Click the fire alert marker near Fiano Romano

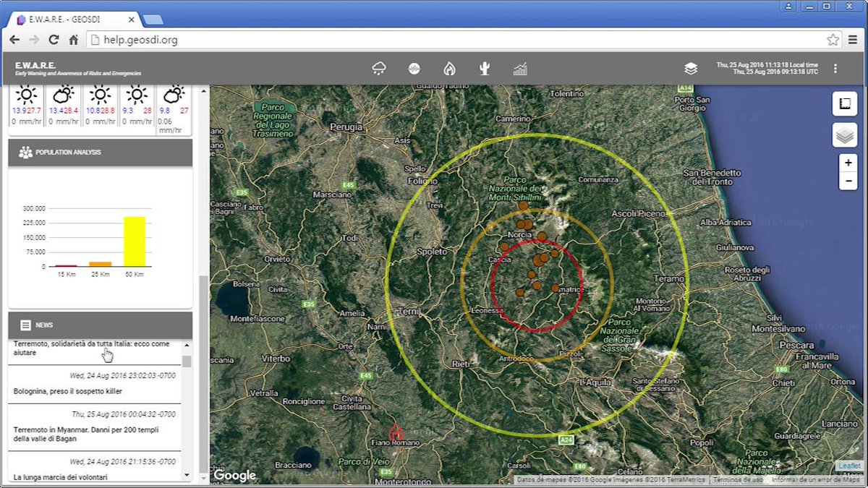click(x=396, y=432)
